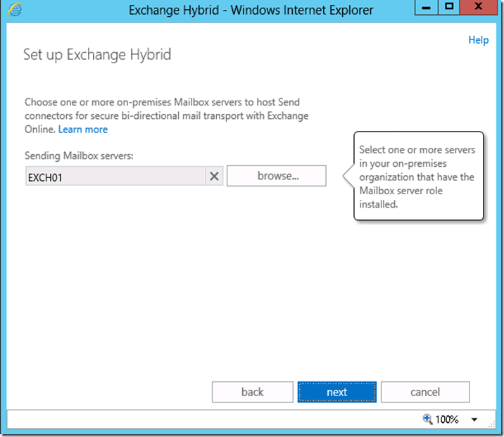
Task: Minimize the Exchange Hybrid window
Action: 426,7
